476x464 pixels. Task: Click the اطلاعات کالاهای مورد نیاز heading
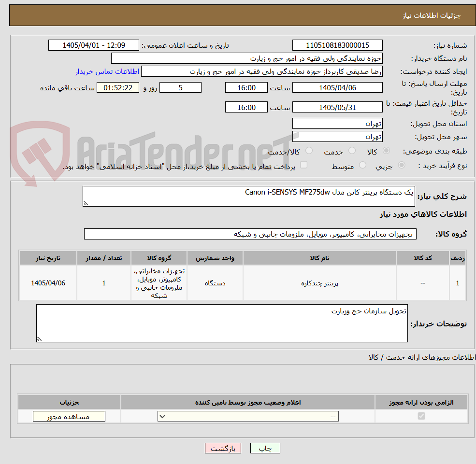tap(423, 214)
